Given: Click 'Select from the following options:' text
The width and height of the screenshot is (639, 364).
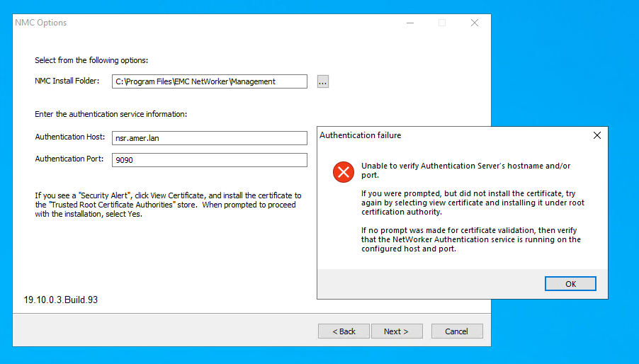Looking at the screenshot, I should (91, 60).
